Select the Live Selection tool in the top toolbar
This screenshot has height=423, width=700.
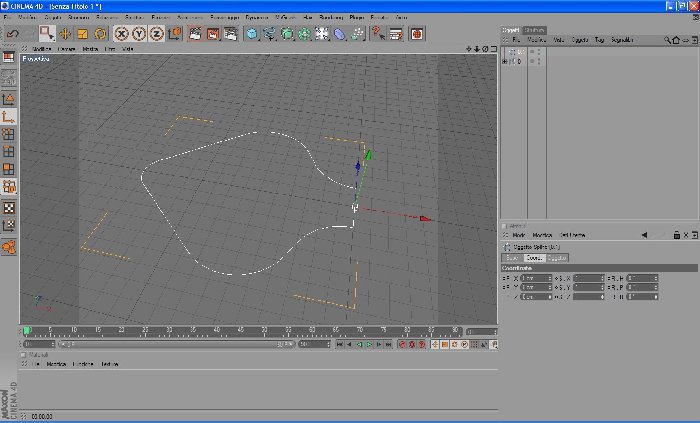(x=47, y=33)
